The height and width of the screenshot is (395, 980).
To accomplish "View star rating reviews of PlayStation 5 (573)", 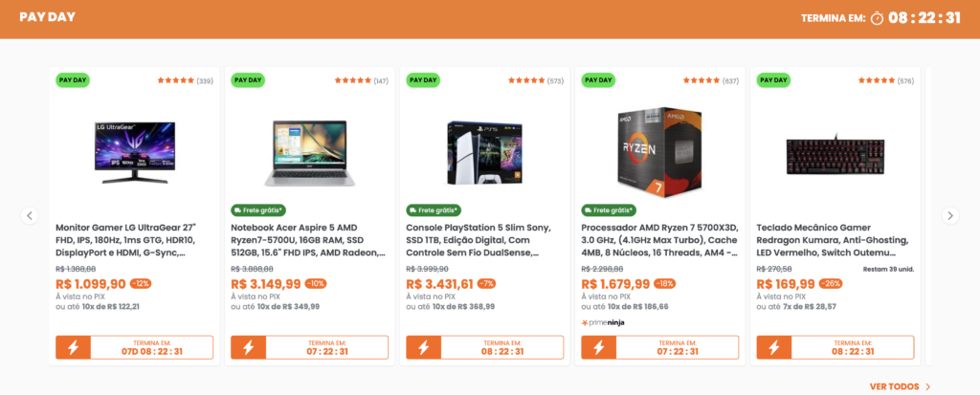I will click(536, 80).
